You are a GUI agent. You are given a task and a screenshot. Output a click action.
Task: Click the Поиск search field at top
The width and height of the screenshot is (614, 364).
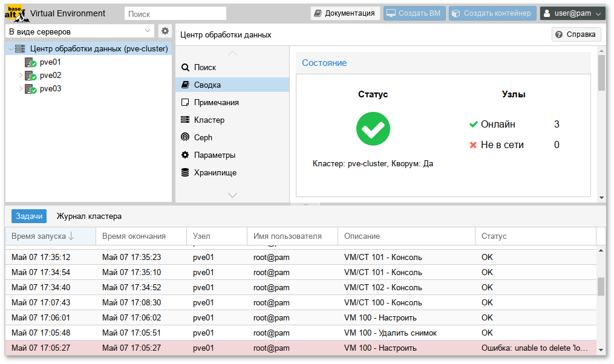point(175,13)
